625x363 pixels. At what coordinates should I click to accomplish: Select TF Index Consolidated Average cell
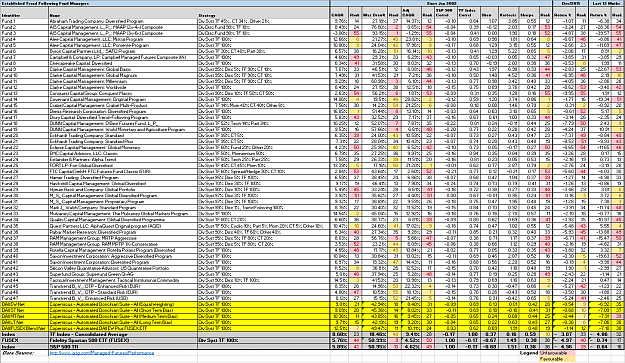[x=123, y=334]
